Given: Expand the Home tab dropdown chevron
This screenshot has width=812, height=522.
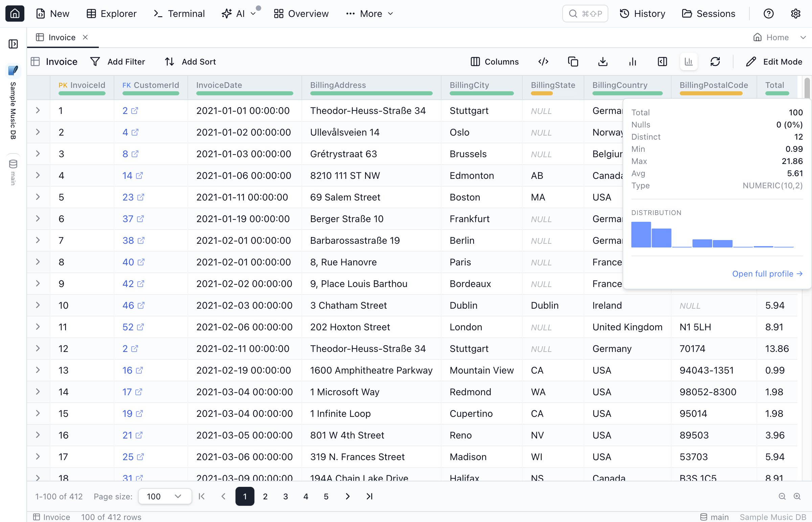Looking at the screenshot, I should click(803, 37).
